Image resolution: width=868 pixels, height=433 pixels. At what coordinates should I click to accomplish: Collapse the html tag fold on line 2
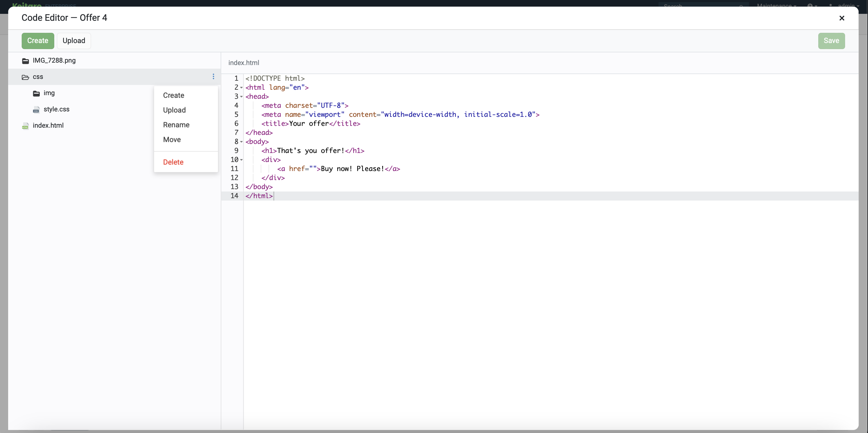[x=241, y=88]
